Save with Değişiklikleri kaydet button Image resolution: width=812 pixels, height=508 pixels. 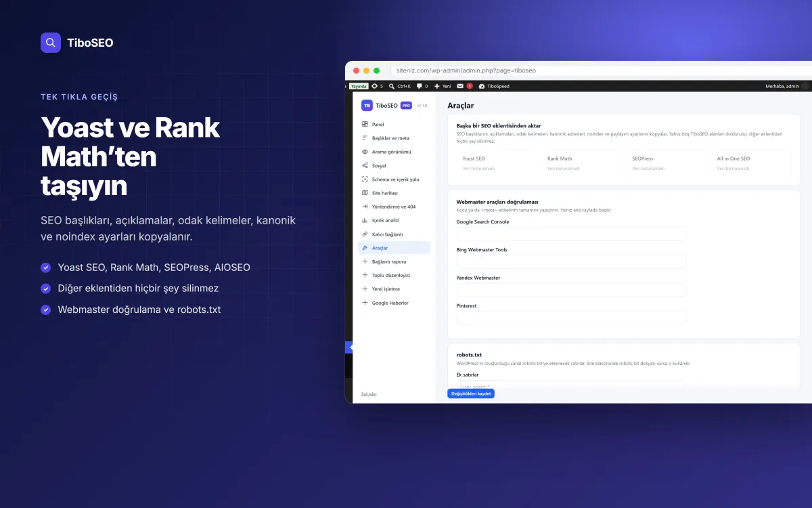[471, 394]
